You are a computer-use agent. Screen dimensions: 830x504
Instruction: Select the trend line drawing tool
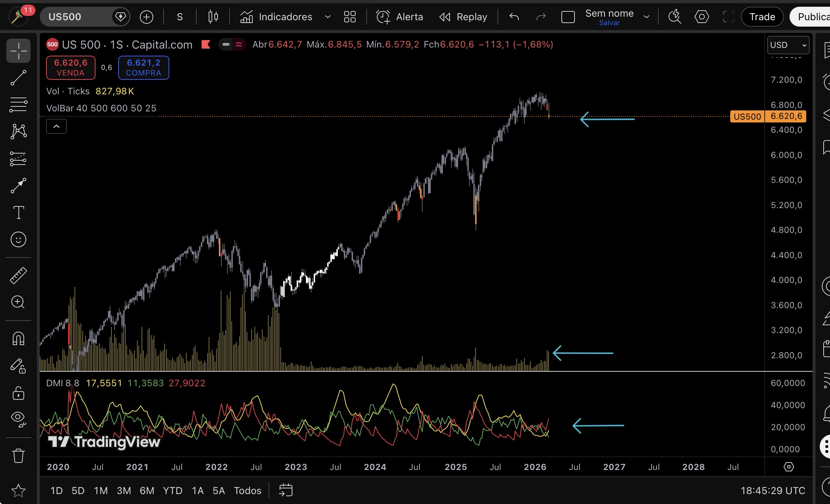tap(18, 78)
